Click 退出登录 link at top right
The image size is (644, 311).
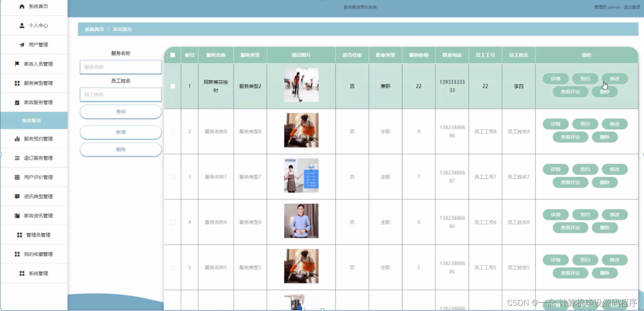pos(632,7)
